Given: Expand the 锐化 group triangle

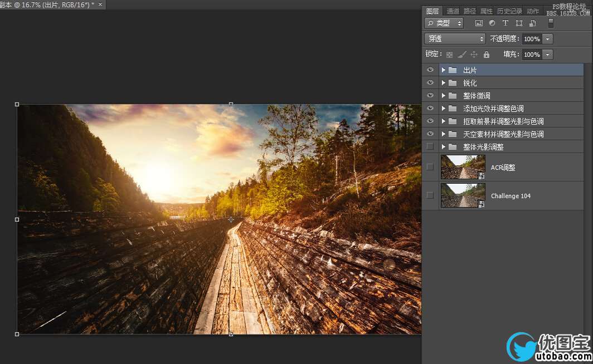Looking at the screenshot, I should 443,83.
